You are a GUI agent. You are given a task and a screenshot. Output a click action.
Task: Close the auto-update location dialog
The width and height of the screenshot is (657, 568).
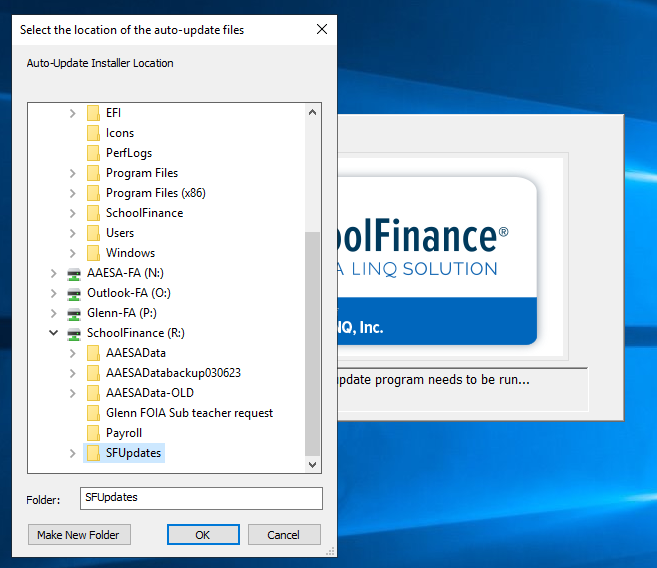[x=322, y=29]
